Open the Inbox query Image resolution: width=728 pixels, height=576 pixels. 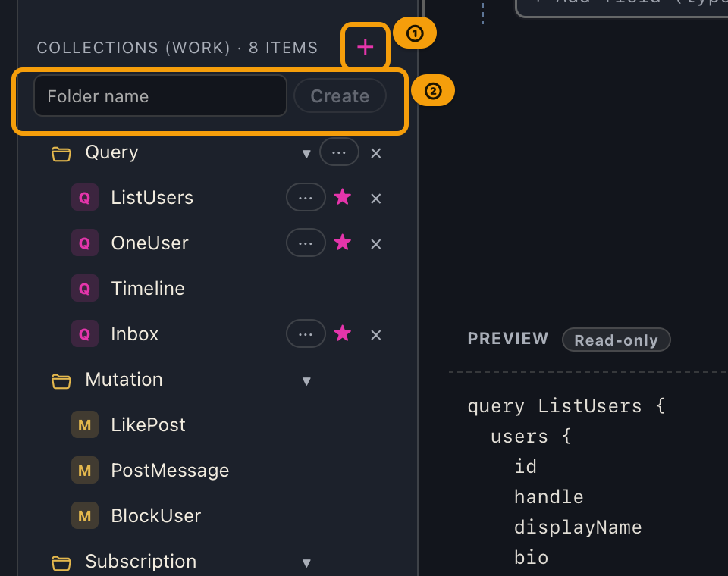pos(135,334)
